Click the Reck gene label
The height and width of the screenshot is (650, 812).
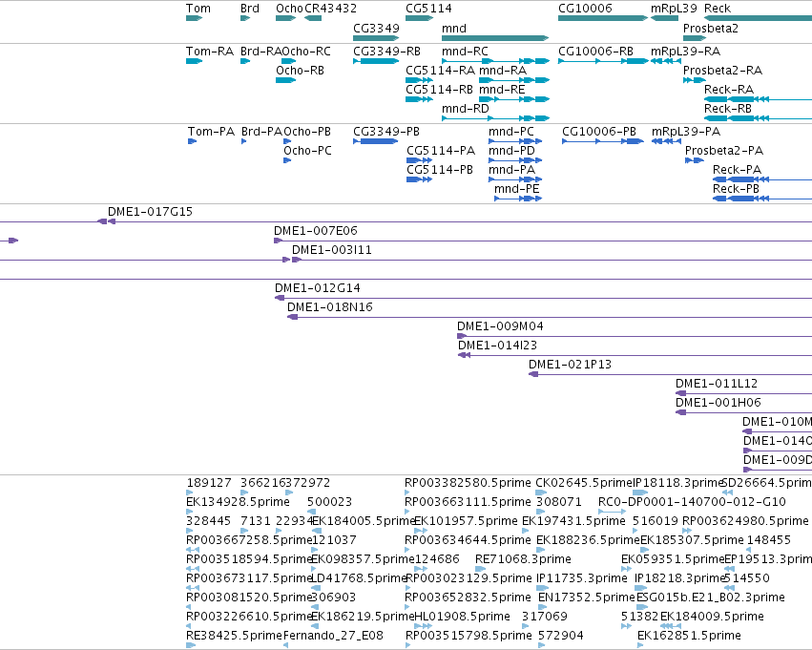718,9
